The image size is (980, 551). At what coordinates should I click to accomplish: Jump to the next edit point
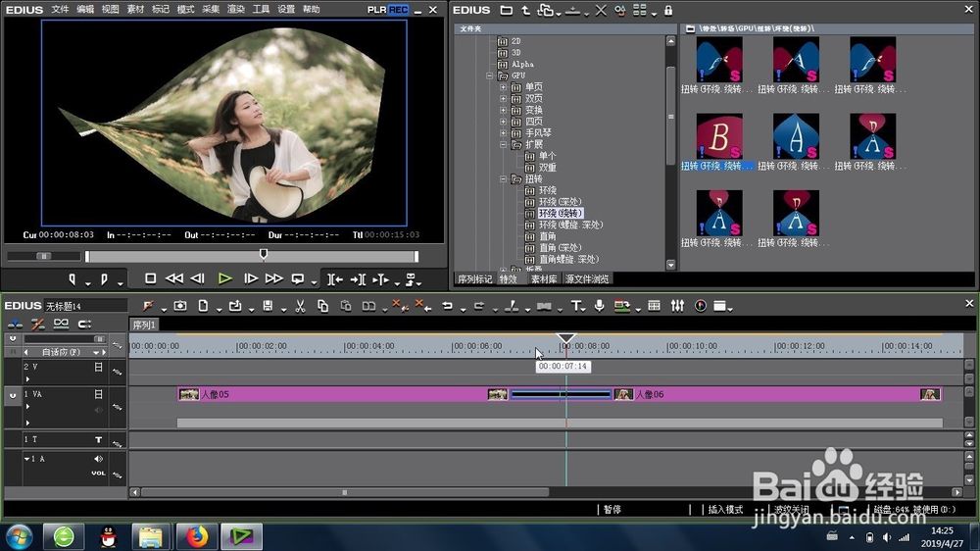coord(358,279)
